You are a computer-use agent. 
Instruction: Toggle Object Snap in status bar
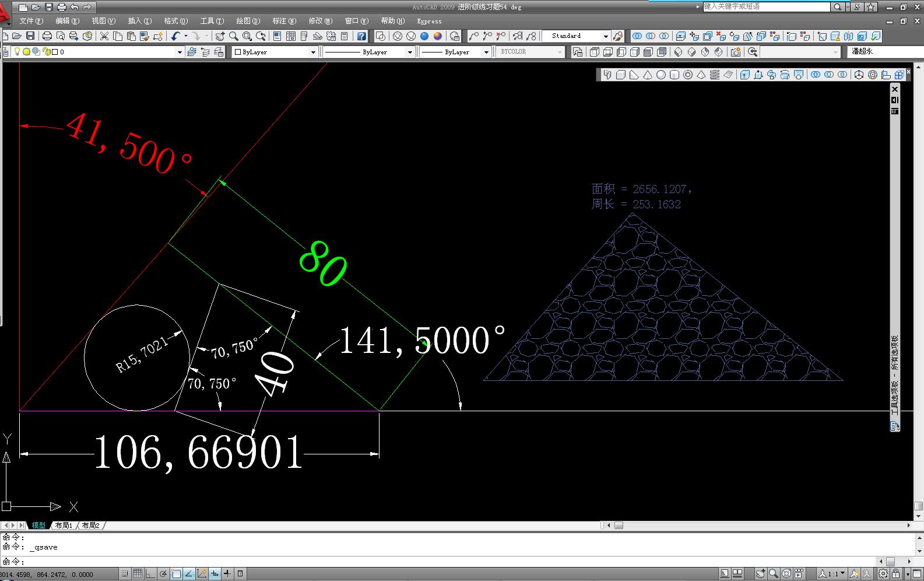coord(176,574)
